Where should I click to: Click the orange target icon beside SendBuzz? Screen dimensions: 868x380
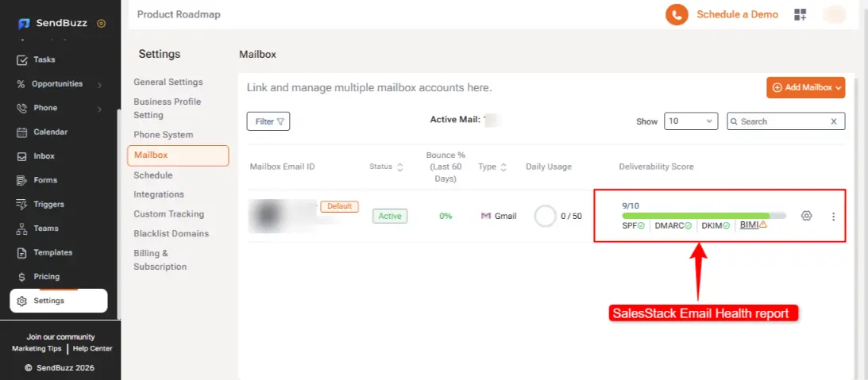pos(101,23)
